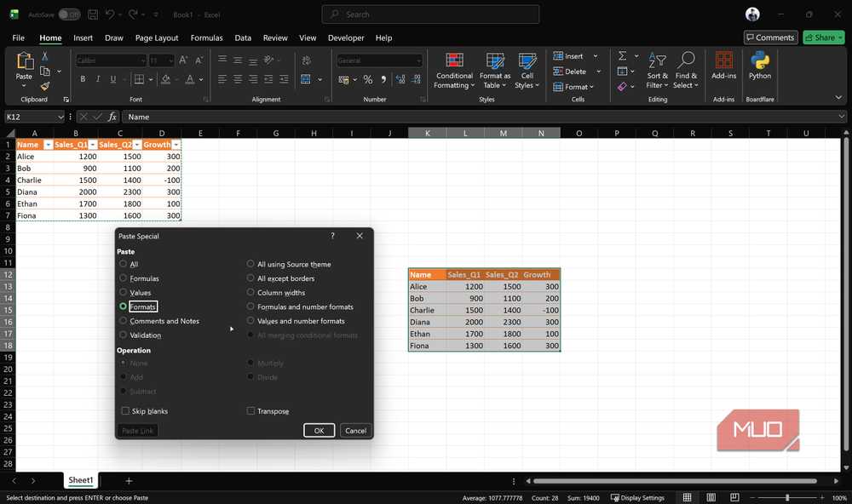
Task: Click the Undo arrow icon
Action: click(110, 14)
